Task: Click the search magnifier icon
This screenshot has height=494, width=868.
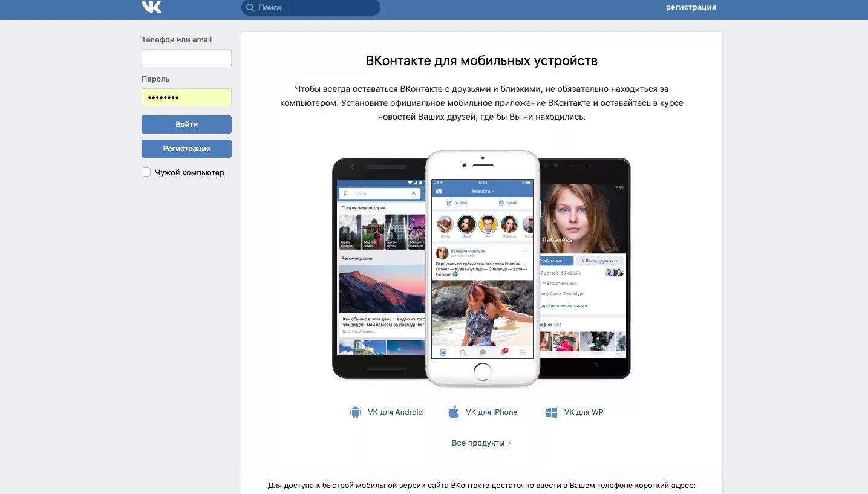Action: click(250, 7)
